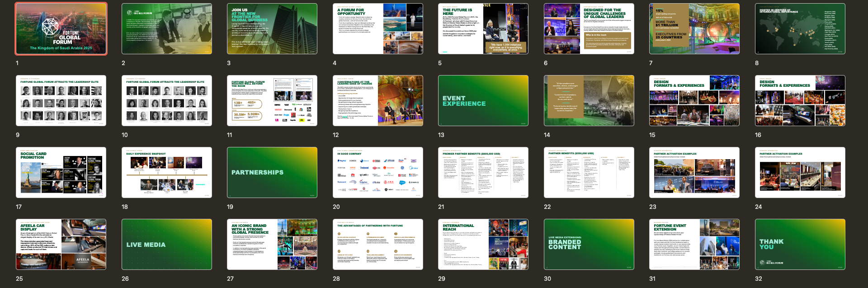Choose slide 7 with '15%' and '$1 trillion' stats
Viewport: 868px width, 288px height.
694,29
